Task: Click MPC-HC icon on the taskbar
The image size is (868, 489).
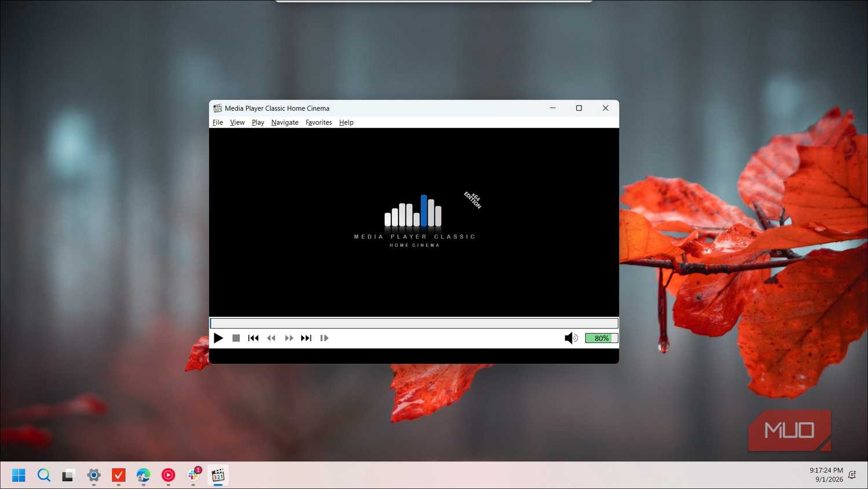Action: coord(218,475)
